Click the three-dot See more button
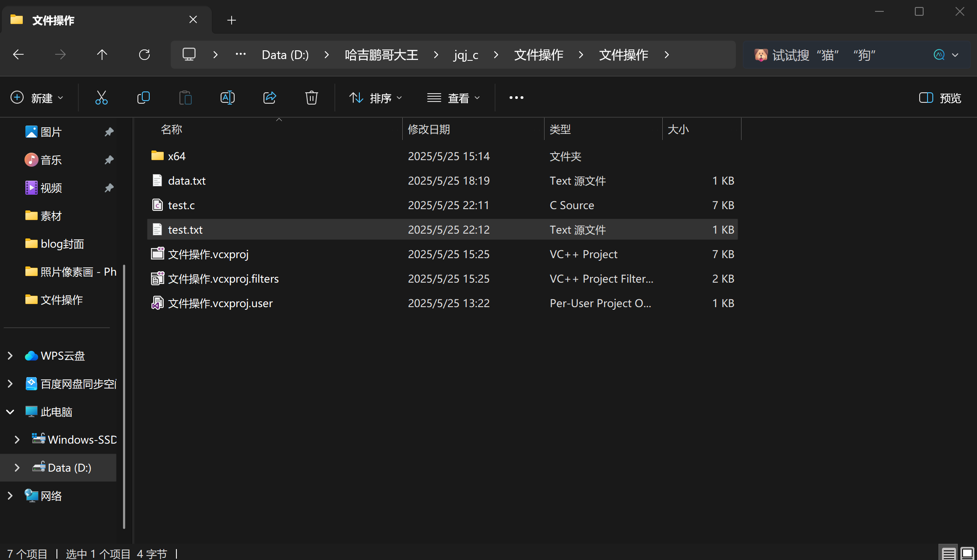The width and height of the screenshot is (977, 560). pos(516,98)
